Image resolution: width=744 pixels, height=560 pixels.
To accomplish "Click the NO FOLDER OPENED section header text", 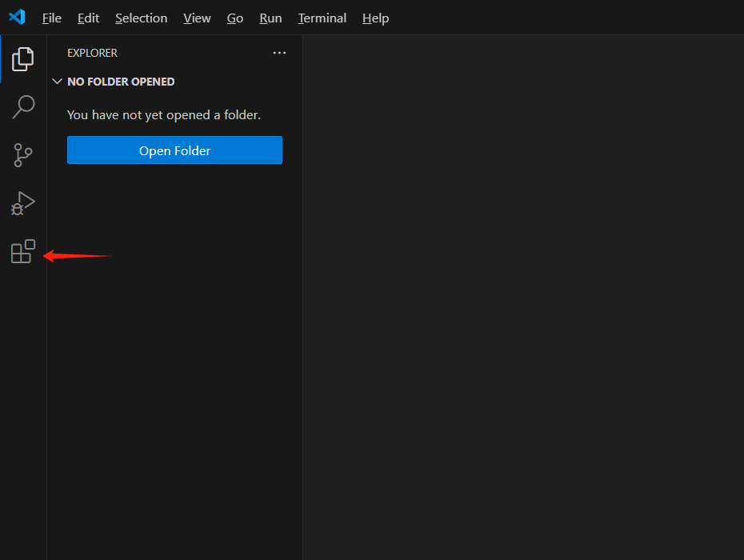I will pyautogui.click(x=121, y=82).
